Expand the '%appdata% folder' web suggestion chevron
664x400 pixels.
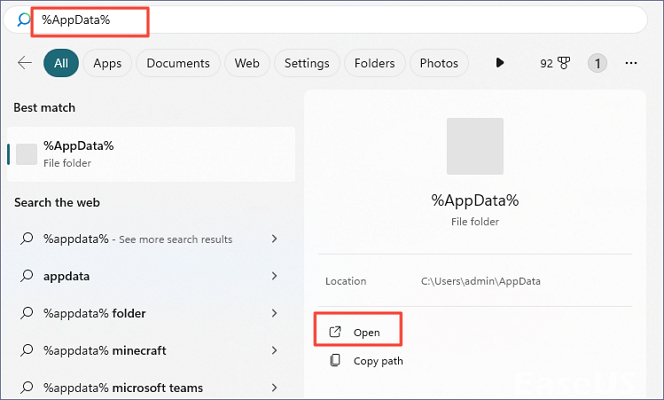[x=274, y=314]
